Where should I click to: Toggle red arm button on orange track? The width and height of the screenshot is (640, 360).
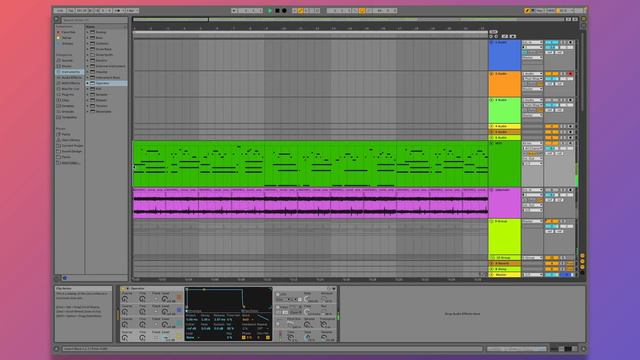point(571,74)
